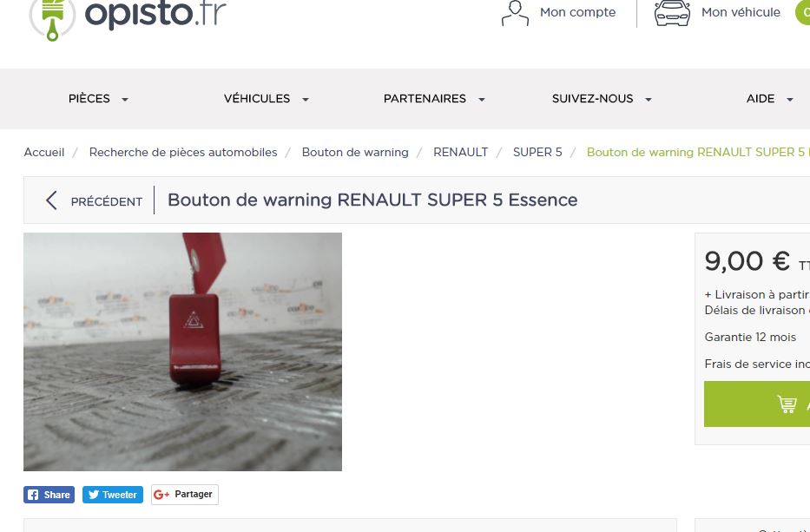Open the Mon compte user icon
The image size is (810, 532).
pyautogui.click(x=515, y=13)
